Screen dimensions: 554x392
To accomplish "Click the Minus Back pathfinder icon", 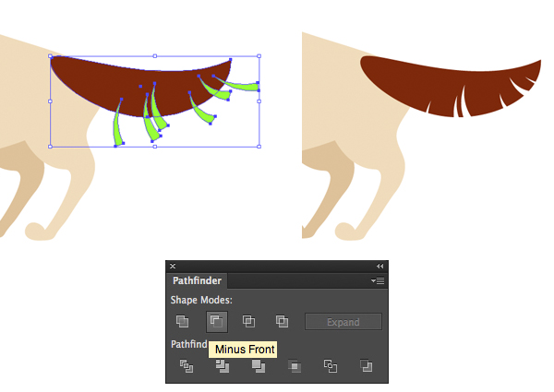I will point(366,366).
